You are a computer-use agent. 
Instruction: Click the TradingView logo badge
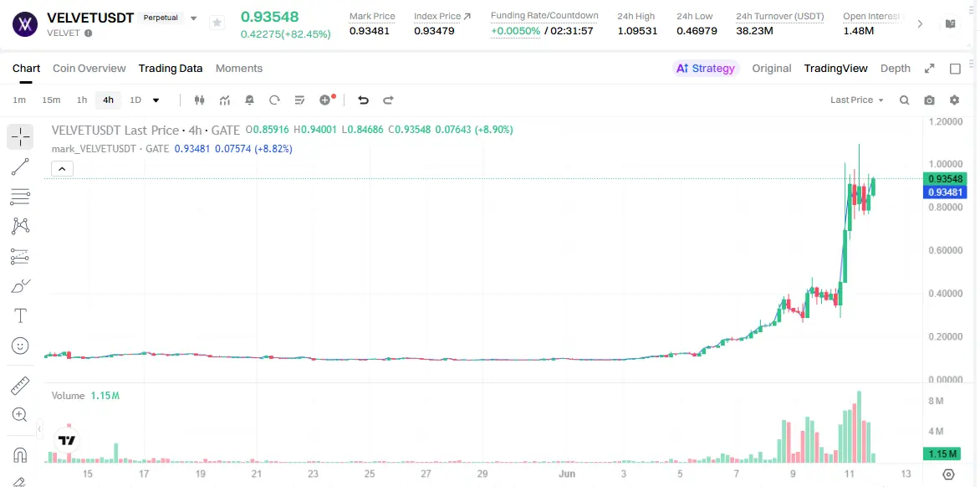pos(67,440)
